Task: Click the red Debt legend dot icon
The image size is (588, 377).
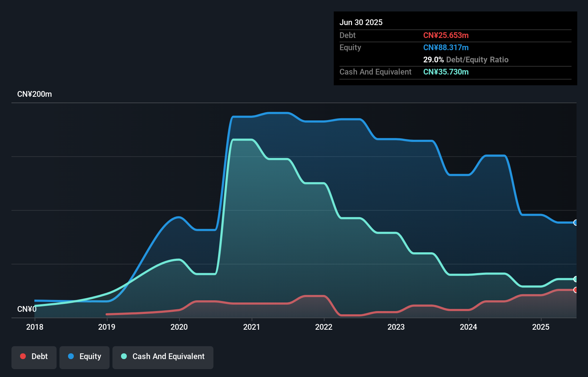Action: 23,356
